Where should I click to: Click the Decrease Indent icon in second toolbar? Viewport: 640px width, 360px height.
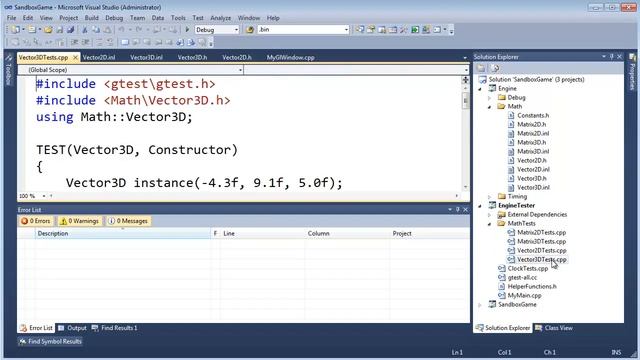74,42
